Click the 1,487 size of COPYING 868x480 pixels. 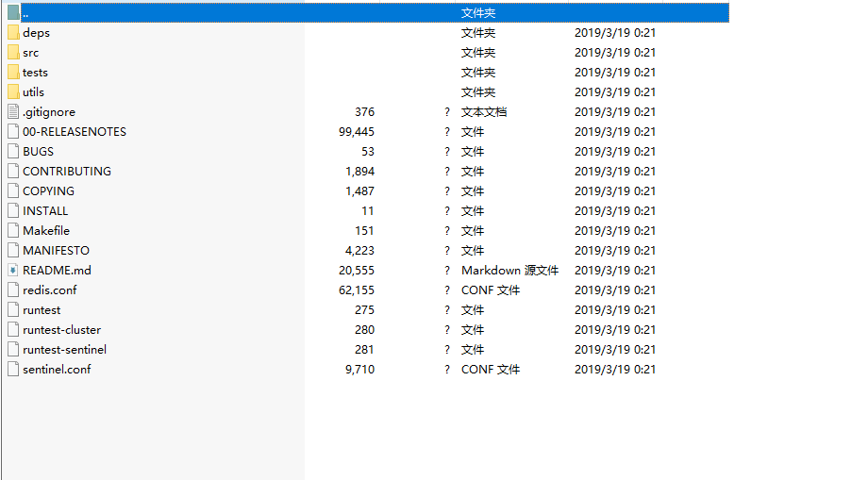point(359,191)
